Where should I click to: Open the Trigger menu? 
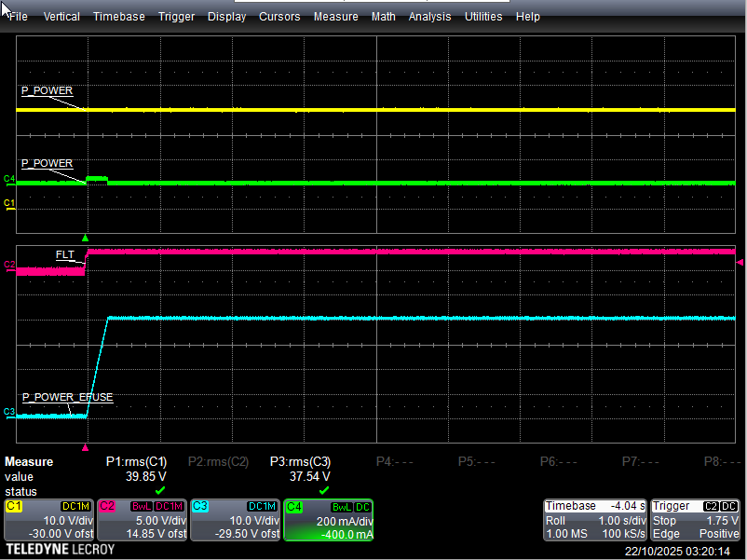coord(177,17)
